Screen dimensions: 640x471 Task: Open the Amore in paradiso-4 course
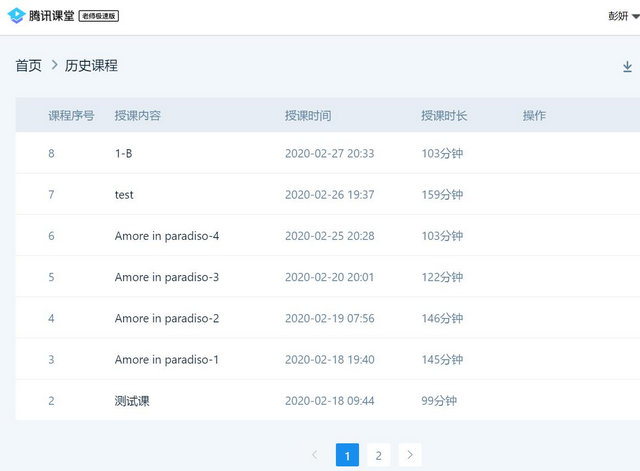pyautogui.click(x=166, y=236)
